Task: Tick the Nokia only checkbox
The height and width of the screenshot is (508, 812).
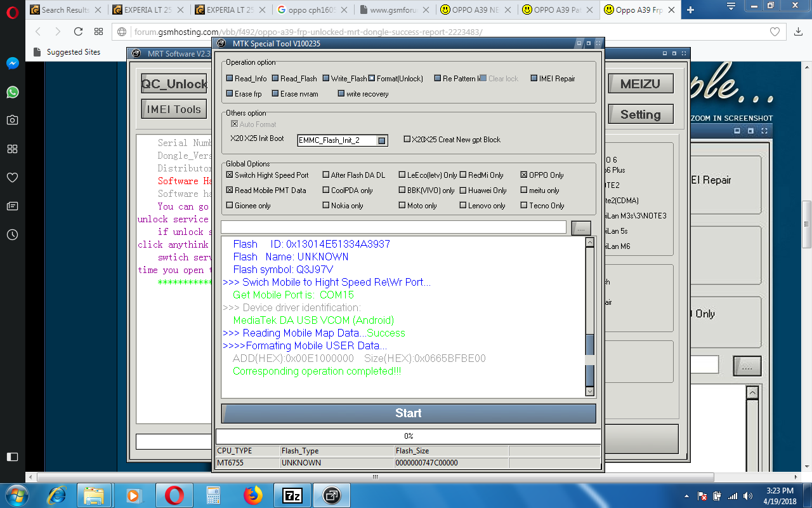Action: (x=326, y=205)
